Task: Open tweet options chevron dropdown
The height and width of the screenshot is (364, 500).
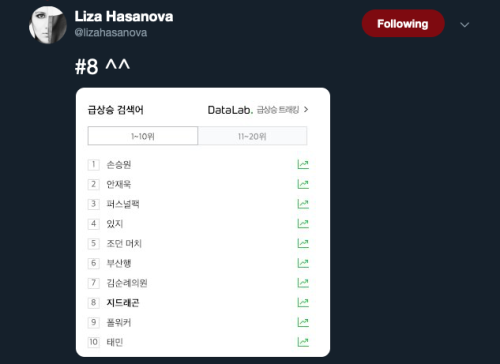Action: (464, 25)
